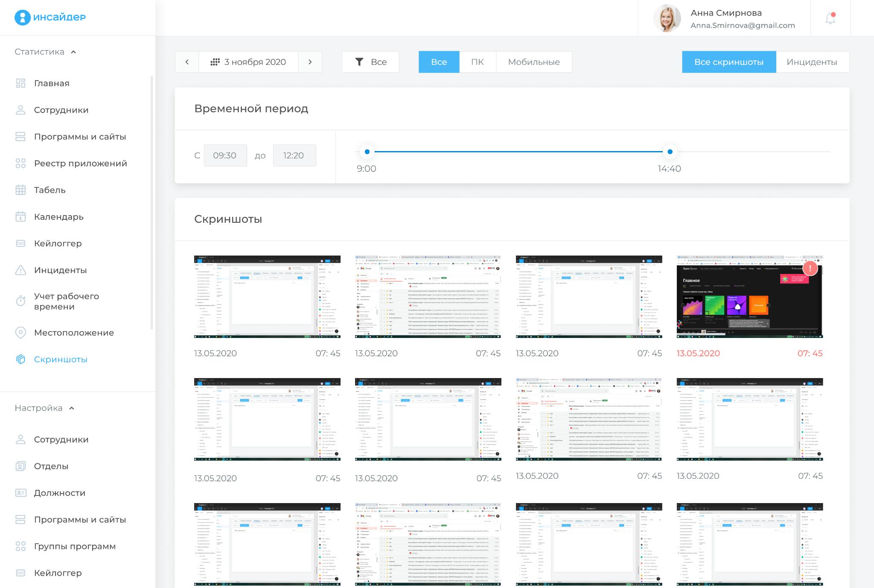Click the red incident alert badge on the screenshot
Screen dimensions: 874x588
[x=810, y=268]
